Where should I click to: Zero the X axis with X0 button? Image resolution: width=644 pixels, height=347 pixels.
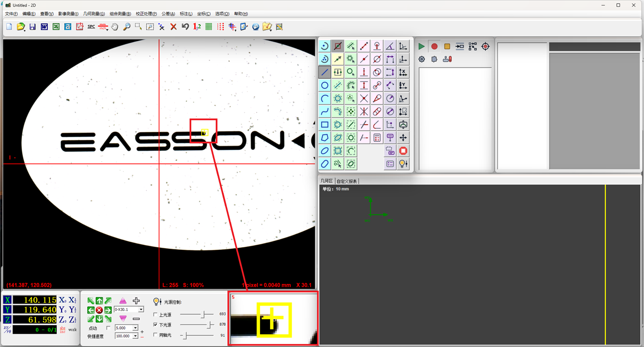click(x=62, y=300)
